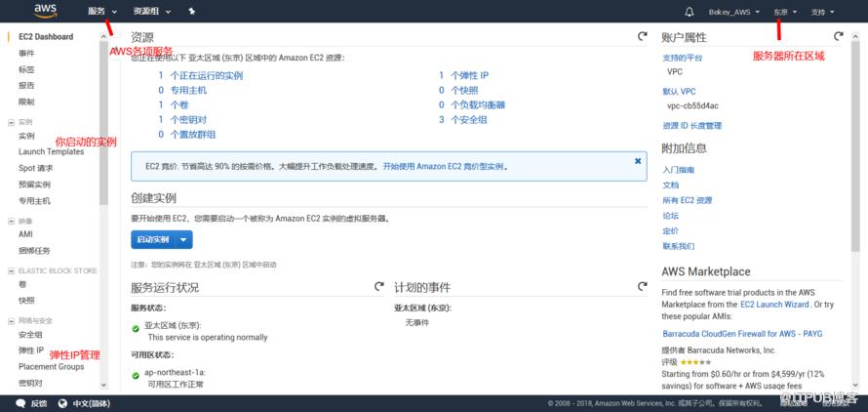Open 支持的平台 link
868x412 pixels.
click(683, 58)
